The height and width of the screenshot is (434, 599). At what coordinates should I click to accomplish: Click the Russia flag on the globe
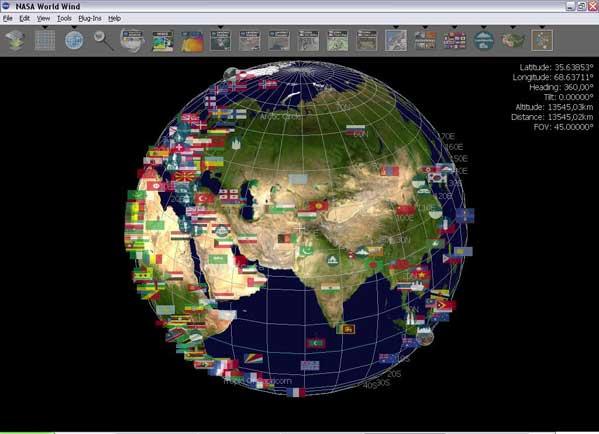pyautogui.click(x=356, y=130)
